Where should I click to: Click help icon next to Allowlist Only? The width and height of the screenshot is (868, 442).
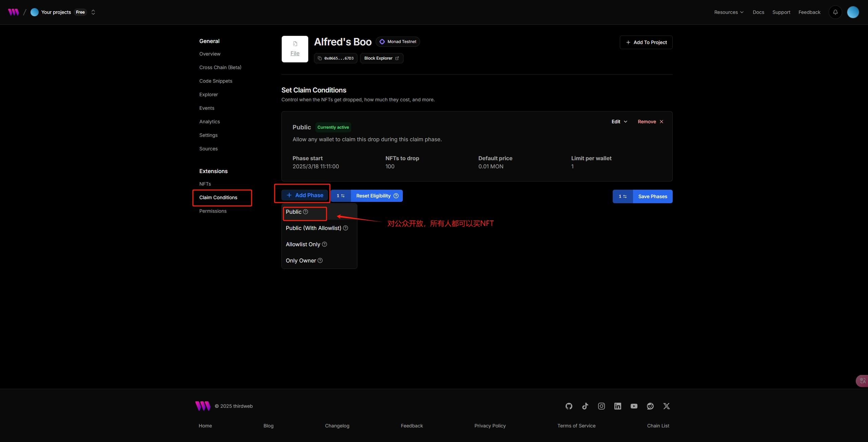(324, 244)
